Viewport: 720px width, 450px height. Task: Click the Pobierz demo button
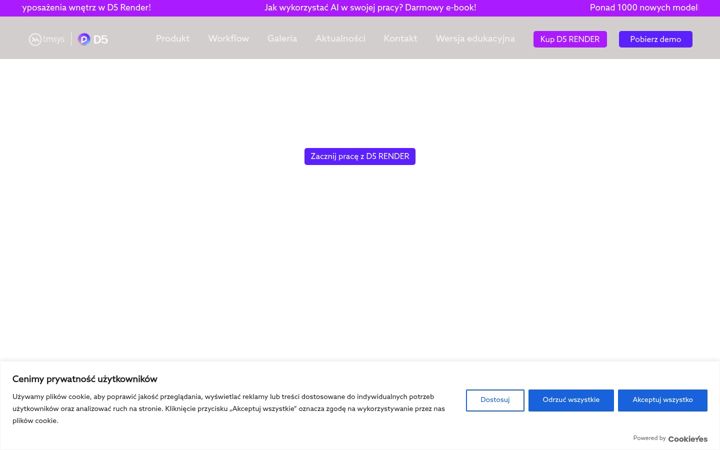point(655,39)
